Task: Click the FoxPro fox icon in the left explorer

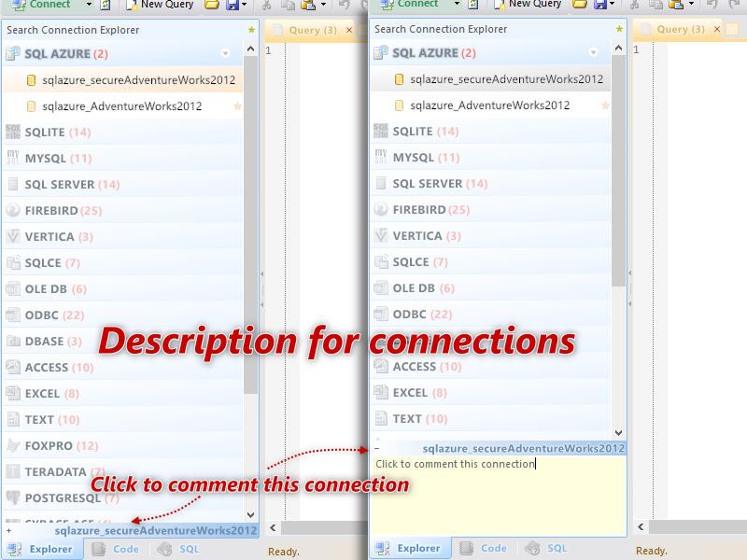Action: 13,446
